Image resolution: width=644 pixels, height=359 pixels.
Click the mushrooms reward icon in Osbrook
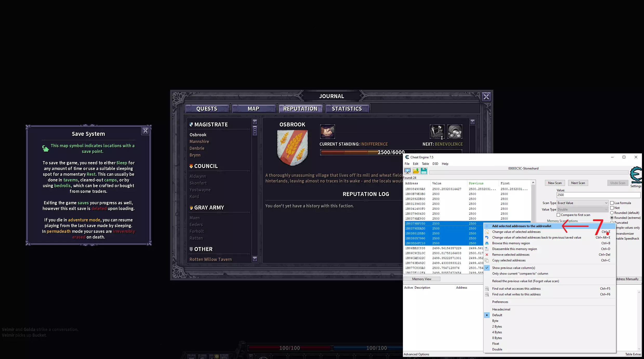point(455,132)
